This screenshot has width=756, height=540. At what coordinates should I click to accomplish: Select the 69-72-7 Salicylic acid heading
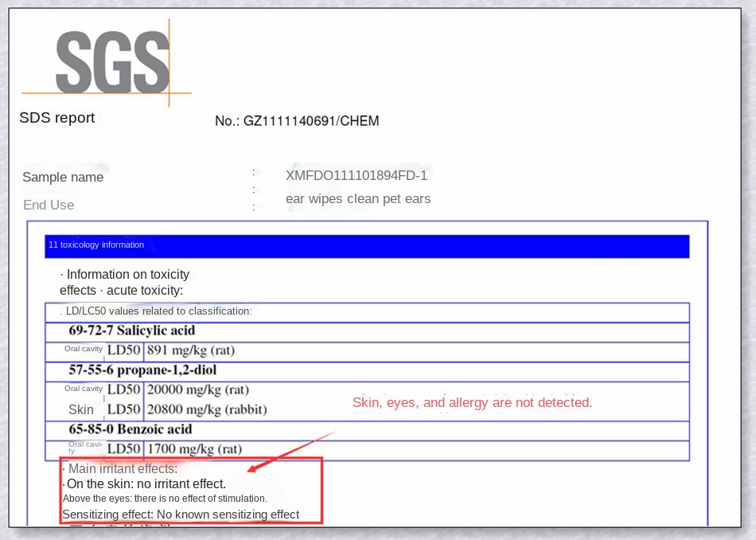[132, 331]
